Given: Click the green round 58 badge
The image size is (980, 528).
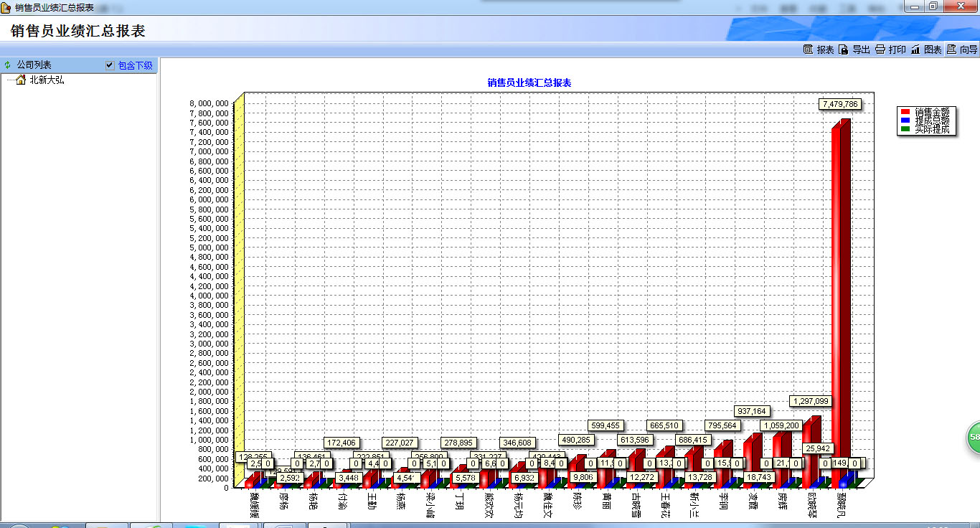Looking at the screenshot, I should click(x=973, y=437).
